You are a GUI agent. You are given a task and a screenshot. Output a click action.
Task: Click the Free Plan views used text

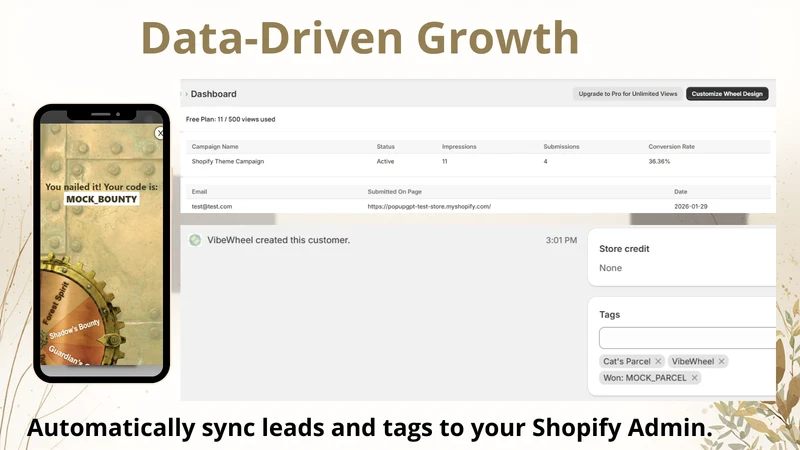230,119
